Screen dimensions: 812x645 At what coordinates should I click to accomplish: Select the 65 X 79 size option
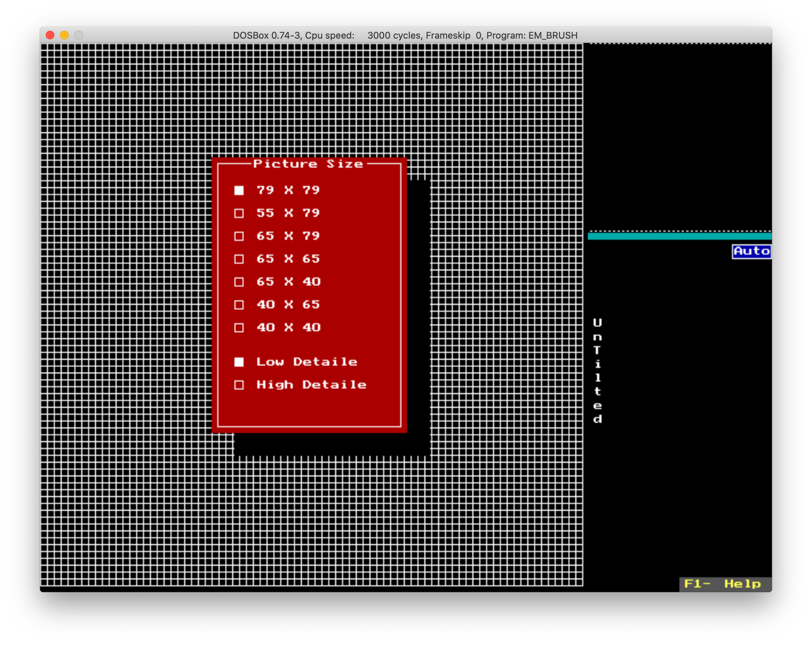[x=239, y=236]
